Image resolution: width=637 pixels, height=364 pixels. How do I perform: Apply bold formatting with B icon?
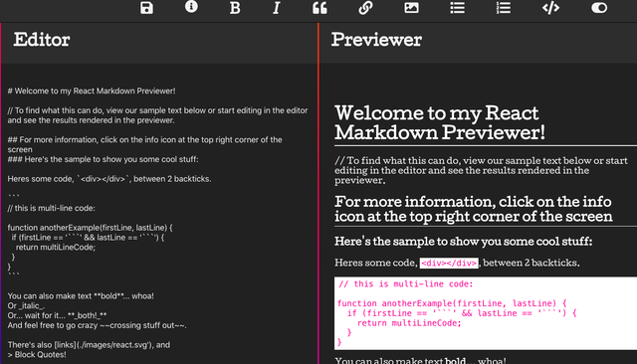[235, 8]
